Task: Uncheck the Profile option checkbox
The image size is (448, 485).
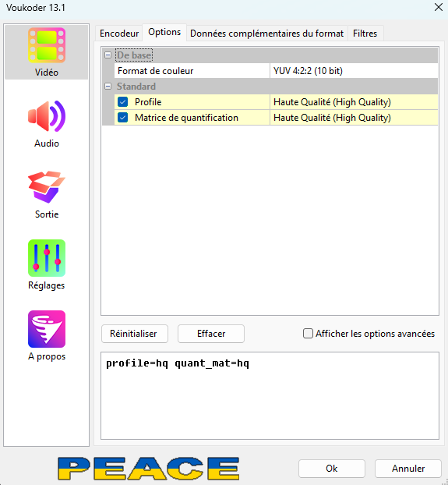Action: [x=122, y=102]
